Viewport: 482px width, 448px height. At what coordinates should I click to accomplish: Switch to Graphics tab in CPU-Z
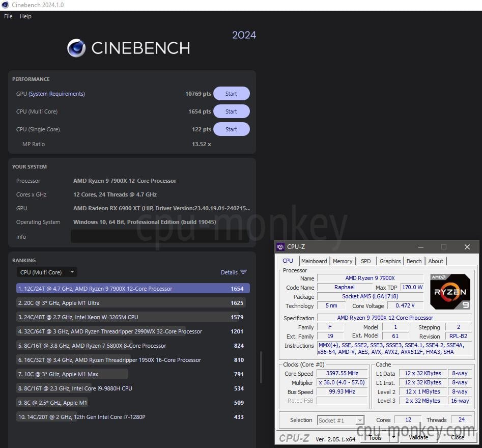coord(390,261)
